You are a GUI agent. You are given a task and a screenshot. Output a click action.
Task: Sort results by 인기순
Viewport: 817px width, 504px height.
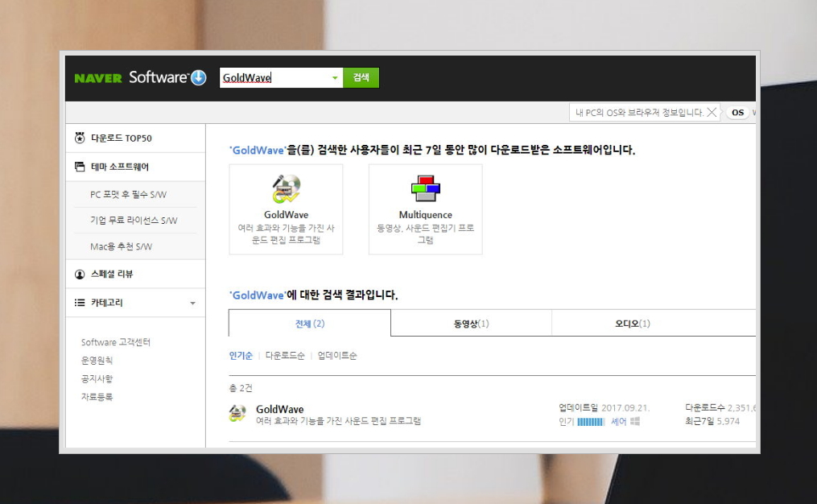tap(241, 356)
